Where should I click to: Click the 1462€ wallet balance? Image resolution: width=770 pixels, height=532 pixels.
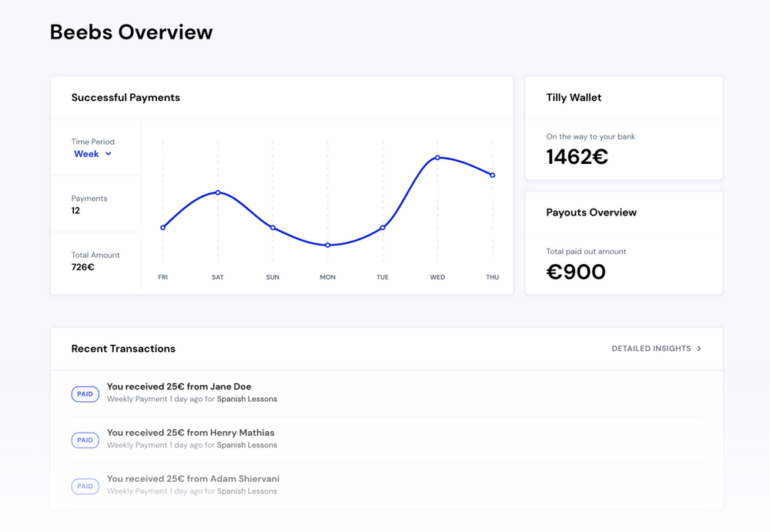click(x=575, y=156)
